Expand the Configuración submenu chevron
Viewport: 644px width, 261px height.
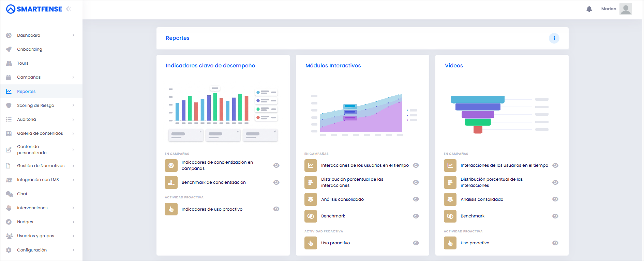[73, 250]
